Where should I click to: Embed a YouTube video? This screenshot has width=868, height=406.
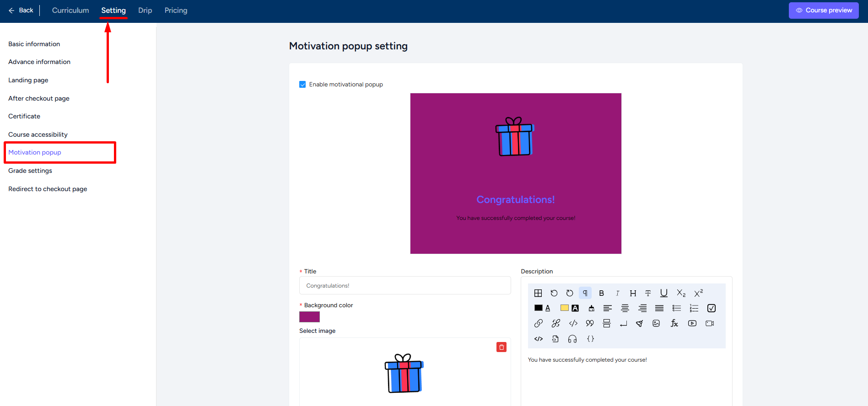tap(692, 323)
